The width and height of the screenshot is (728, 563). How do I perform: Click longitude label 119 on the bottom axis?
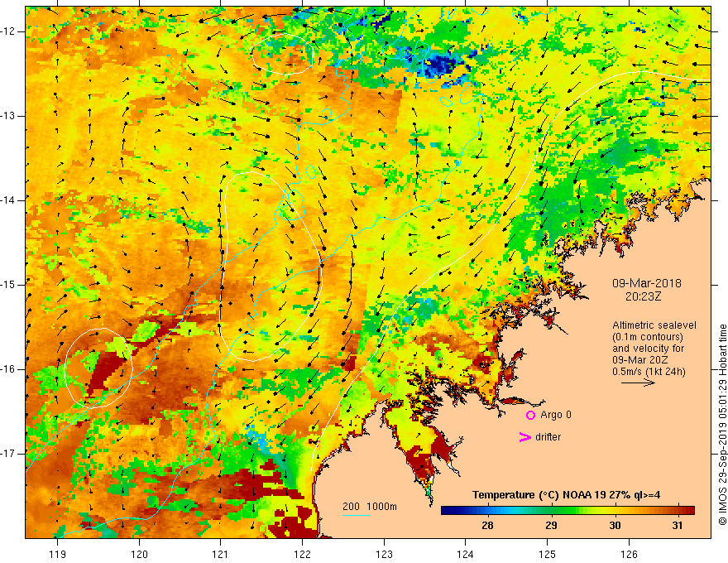58,554
